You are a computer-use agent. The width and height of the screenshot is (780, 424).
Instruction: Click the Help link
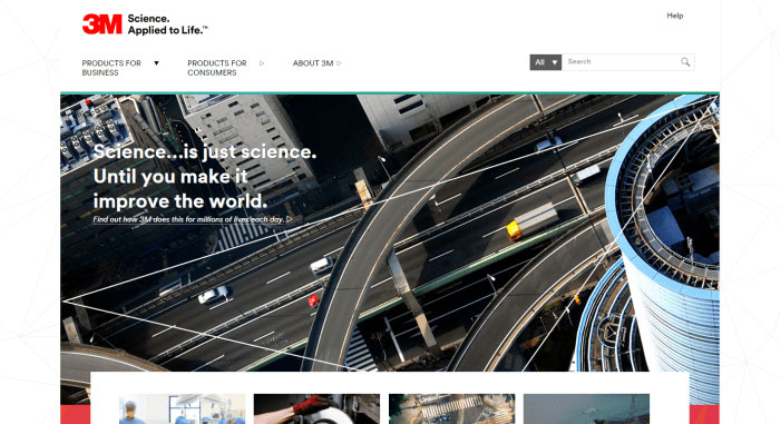click(x=675, y=16)
